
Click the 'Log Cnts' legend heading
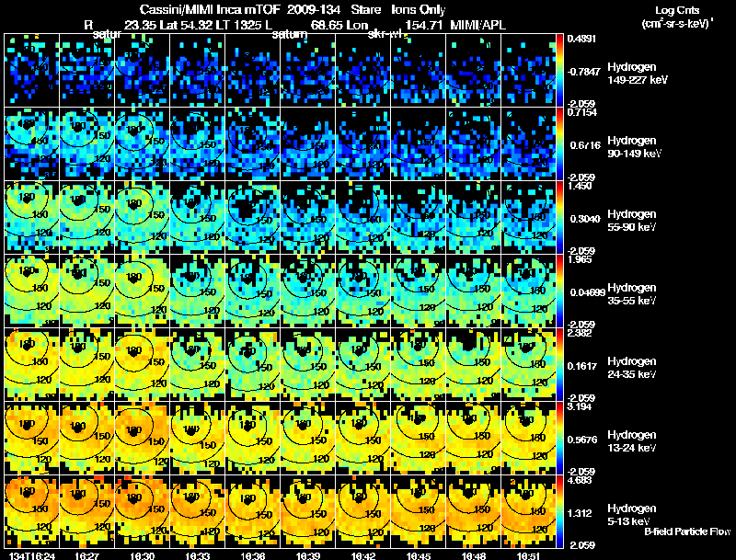pyautogui.click(x=676, y=10)
